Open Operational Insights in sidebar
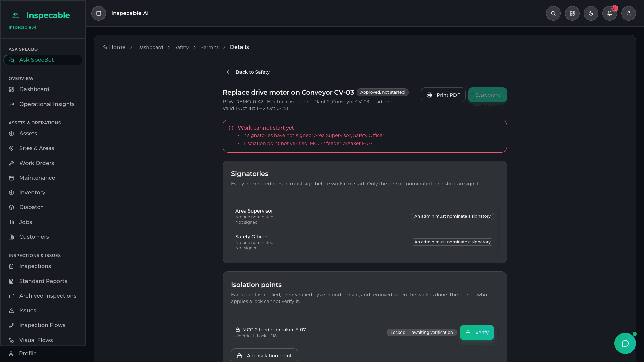The image size is (644, 362). tap(43, 104)
